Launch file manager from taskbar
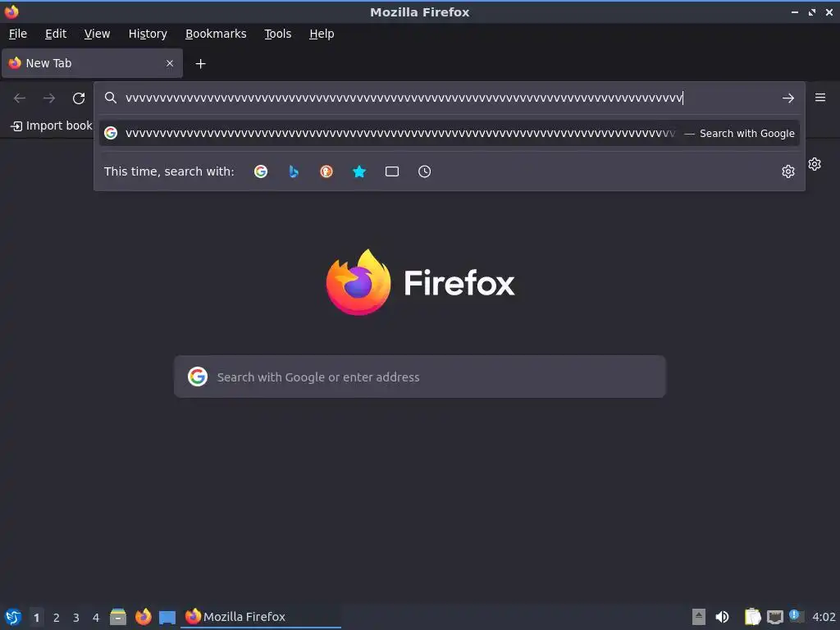 click(118, 617)
